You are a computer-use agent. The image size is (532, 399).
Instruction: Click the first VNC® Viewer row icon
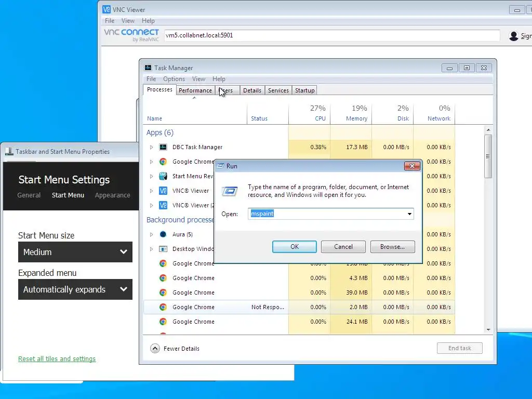[163, 191]
